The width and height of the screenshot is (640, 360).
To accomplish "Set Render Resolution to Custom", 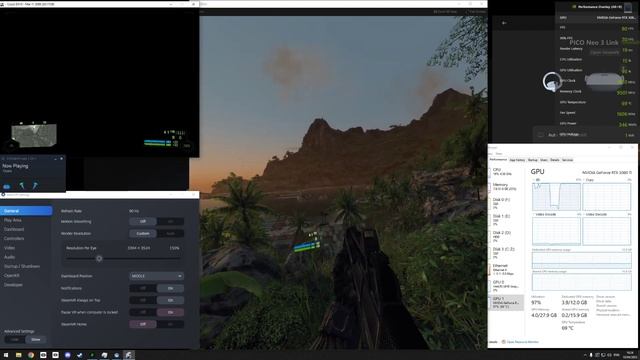I will [143, 233].
